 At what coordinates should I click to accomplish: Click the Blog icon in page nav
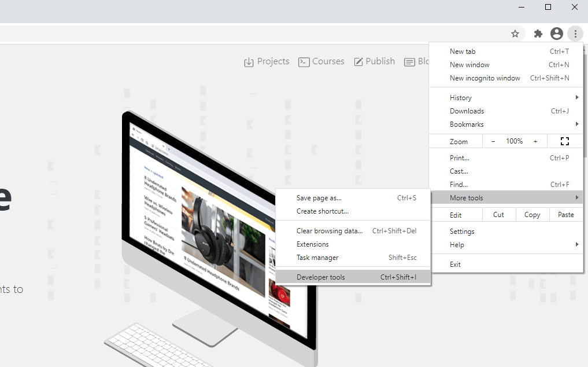click(409, 62)
